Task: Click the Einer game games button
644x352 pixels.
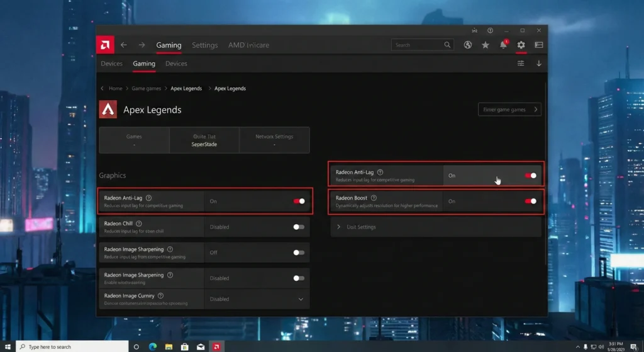Action: pyautogui.click(x=509, y=110)
